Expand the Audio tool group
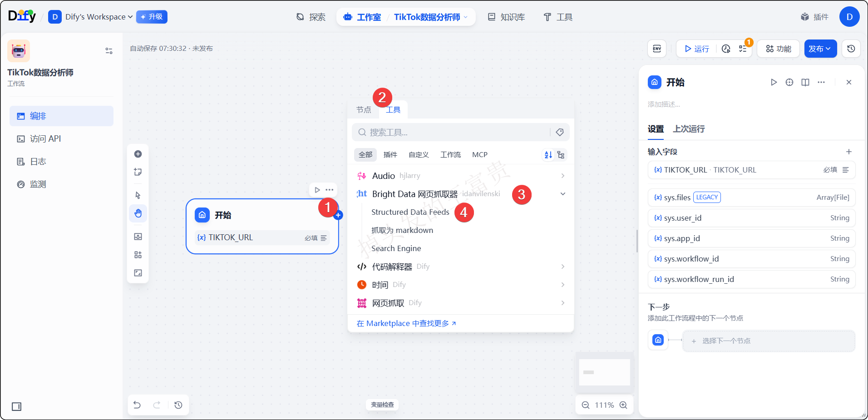 tap(461, 176)
